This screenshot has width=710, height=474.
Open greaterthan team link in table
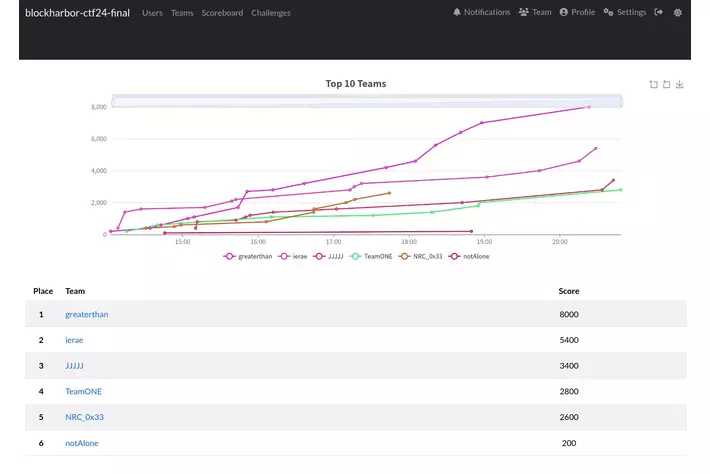pos(86,314)
